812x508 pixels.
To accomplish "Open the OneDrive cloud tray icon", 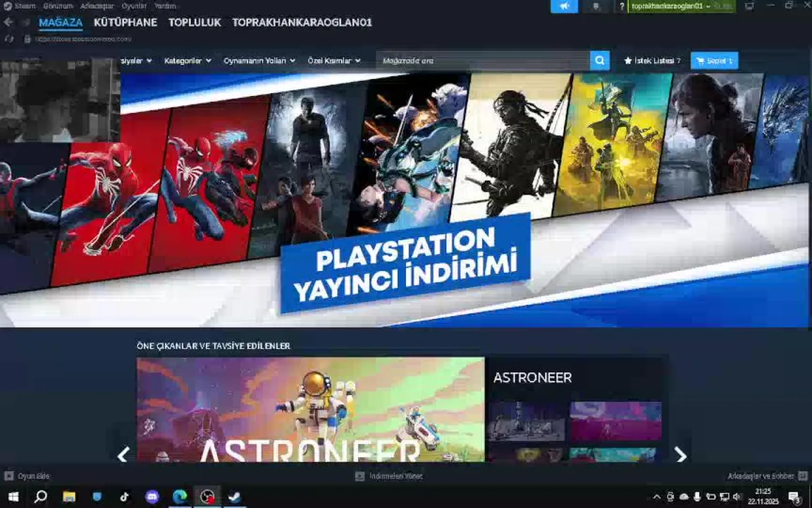I will coord(684,497).
